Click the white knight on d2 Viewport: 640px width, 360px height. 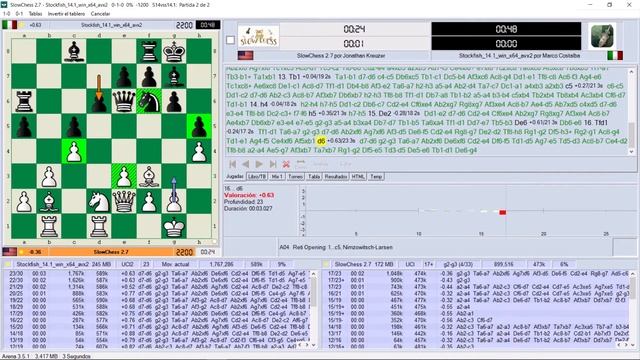[99, 201]
